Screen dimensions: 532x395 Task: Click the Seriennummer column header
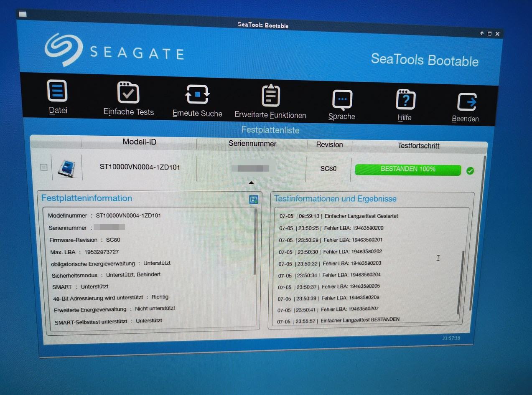[252, 144]
